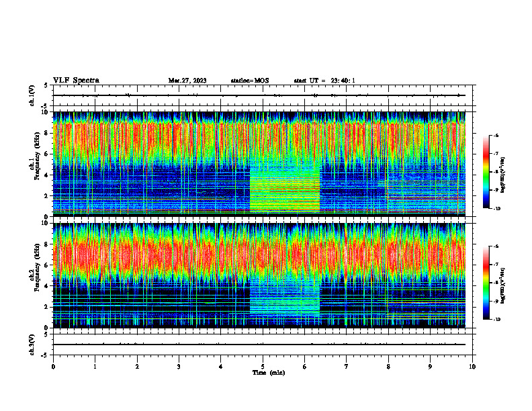Click the "-8" label on ch.2 color bar
532x411 pixels.
click(496, 283)
